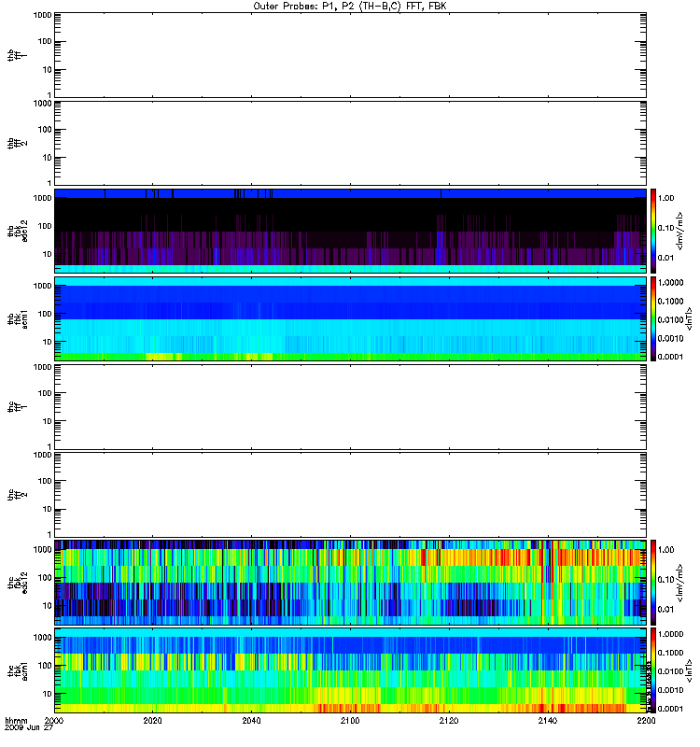Click the 2020 time axis label
700x747 pixels.
tap(152, 720)
